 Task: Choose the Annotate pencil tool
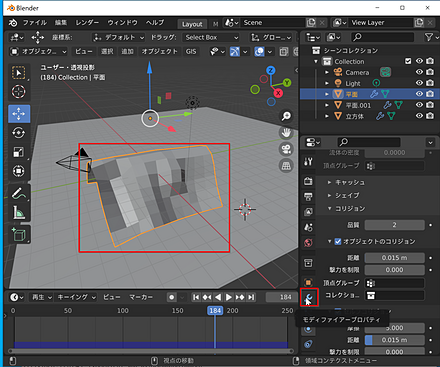(18, 193)
